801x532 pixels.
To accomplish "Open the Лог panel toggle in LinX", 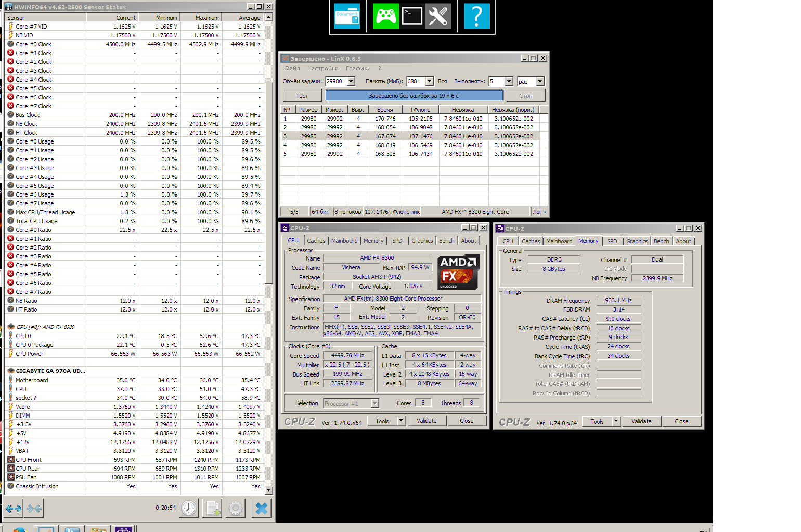I will pos(539,212).
